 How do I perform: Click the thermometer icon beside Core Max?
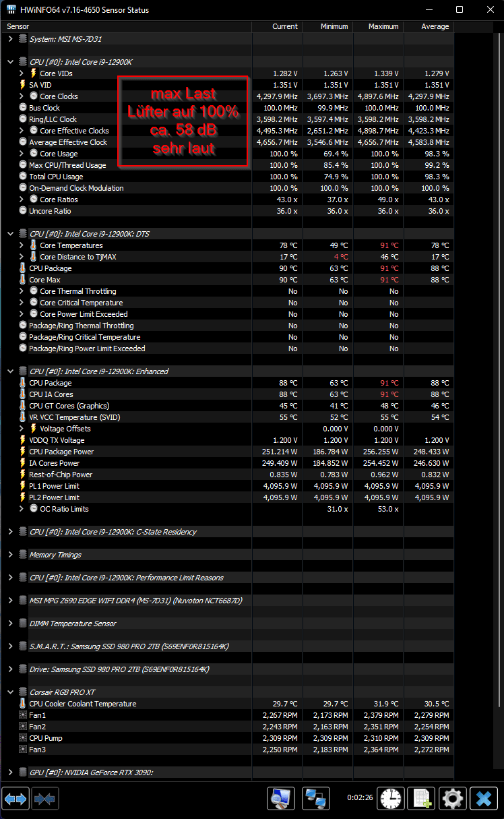24,280
